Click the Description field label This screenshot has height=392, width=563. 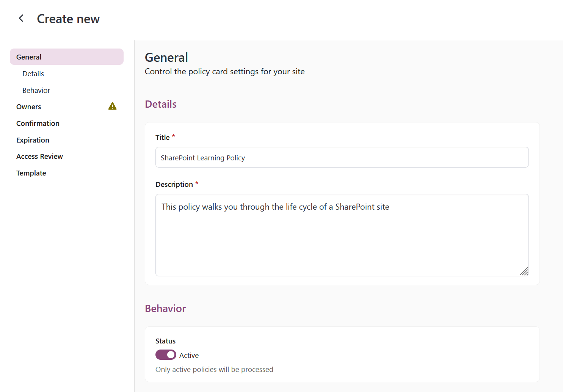tap(174, 184)
